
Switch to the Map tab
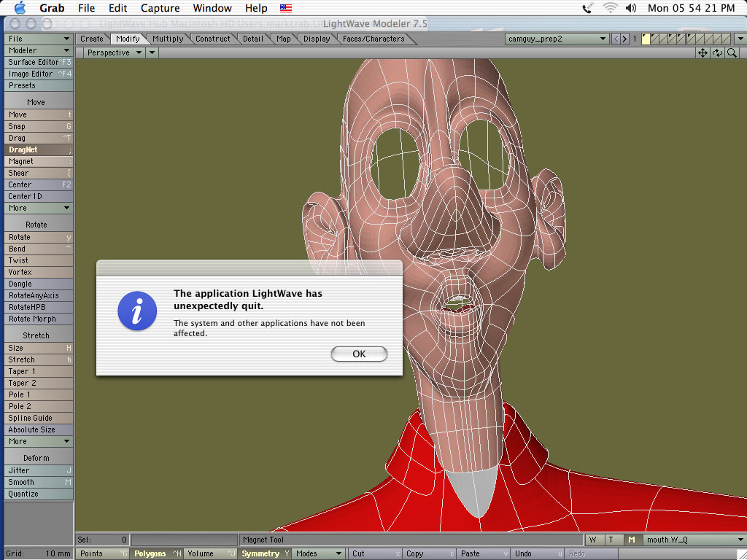pyautogui.click(x=284, y=39)
